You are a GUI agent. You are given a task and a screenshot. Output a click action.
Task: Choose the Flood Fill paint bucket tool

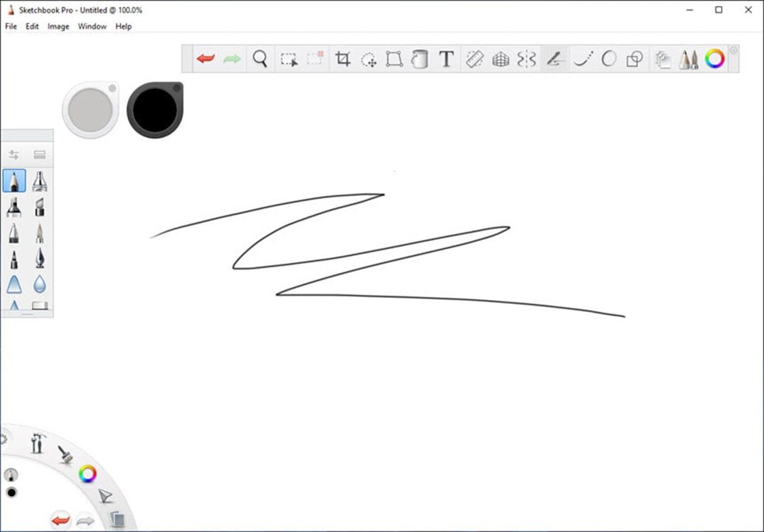(x=419, y=59)
